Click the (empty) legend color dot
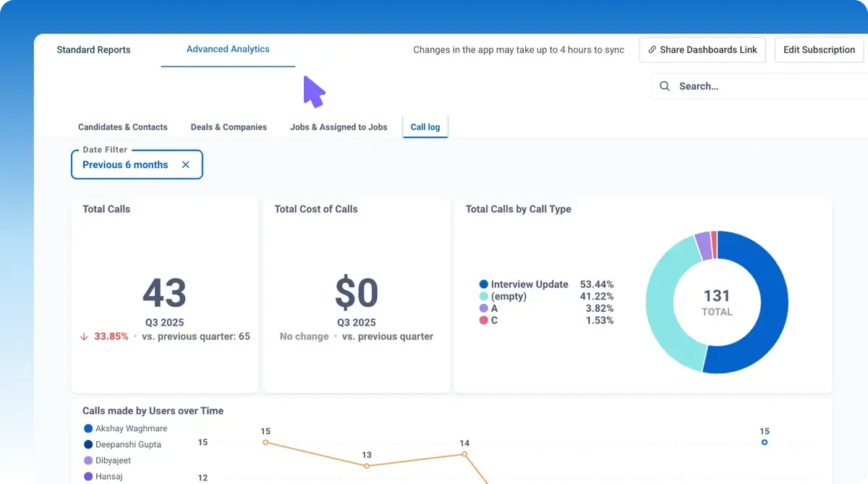Image resolution: width=868 pixels, height=484 pixels. point(483,297)
